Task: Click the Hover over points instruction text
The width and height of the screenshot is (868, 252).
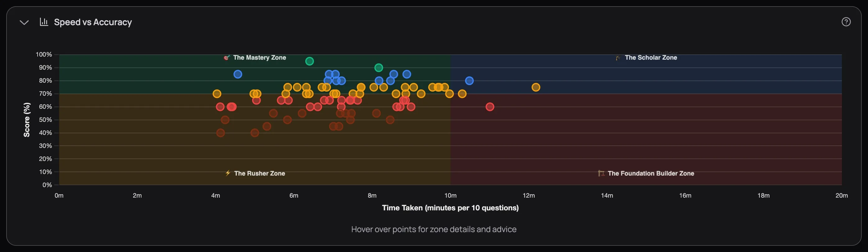Action: click(434, 229)
